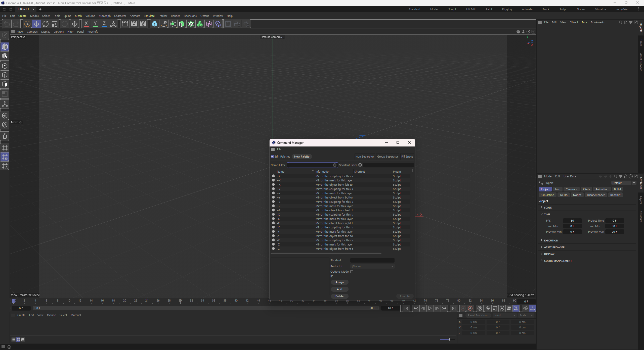Open Edit Render Settings icon
Image resolution: width=644 pixels, height=350 pixels.
tap(143, 24)
